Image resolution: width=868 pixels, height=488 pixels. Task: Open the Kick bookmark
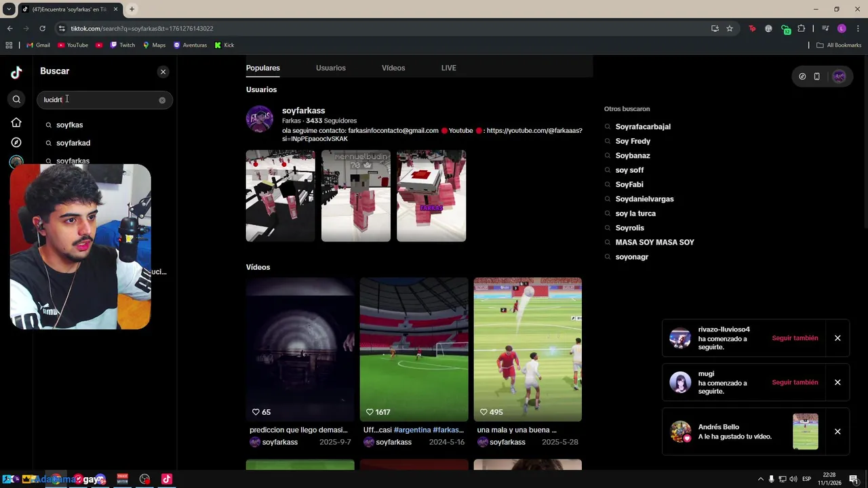point(224,45)
